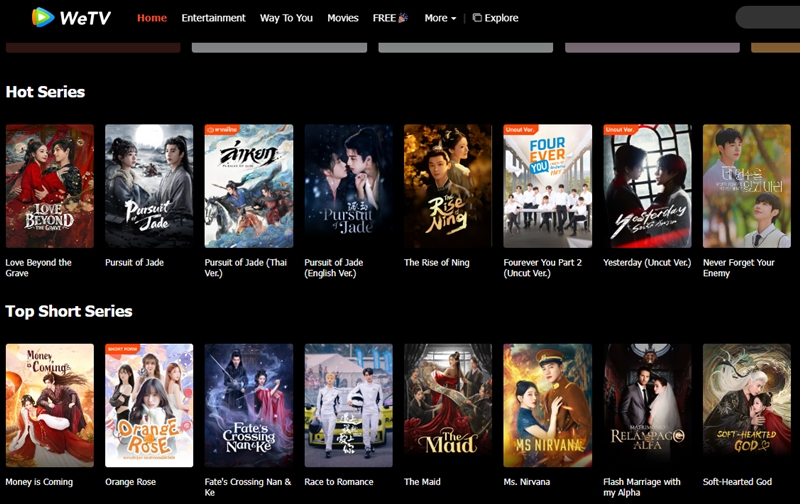Click the title text 'The Rise of Ning'

click(x=437, y=263)
